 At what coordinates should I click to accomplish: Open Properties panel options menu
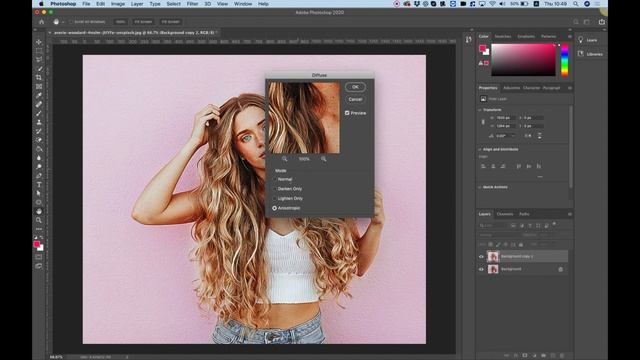pyautogui.click(x=570, y=88)
